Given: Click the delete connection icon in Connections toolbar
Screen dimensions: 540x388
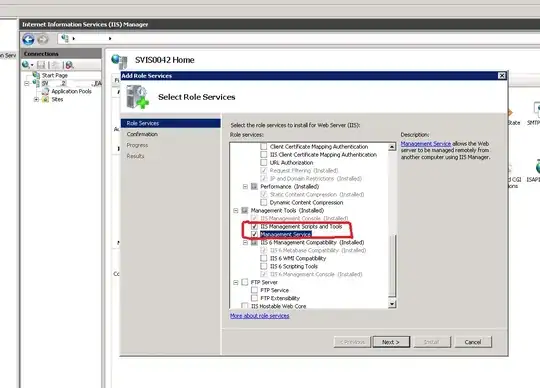Looking at the screenshot, I should coord(69,65).
